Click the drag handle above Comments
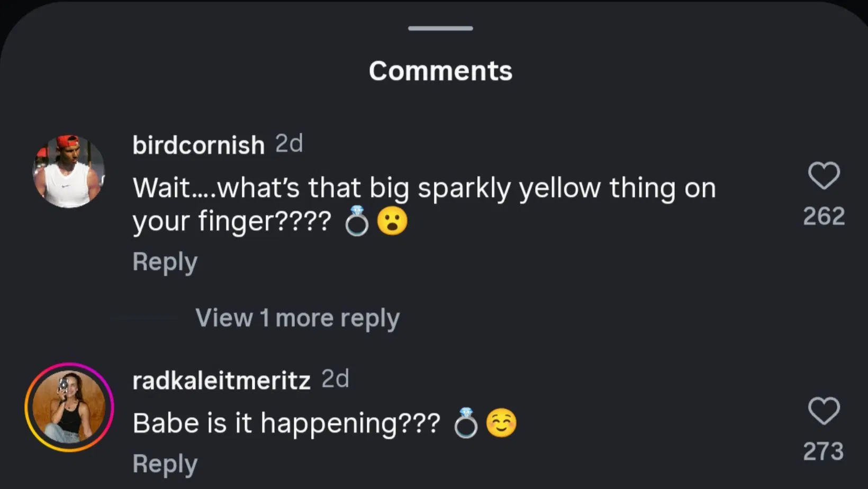 tap(440, 29)
